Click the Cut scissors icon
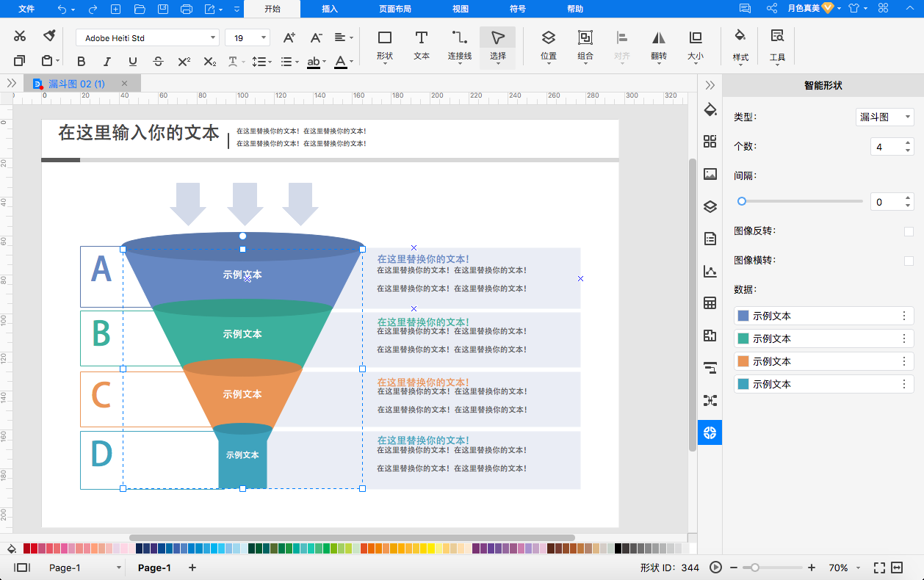924x580 pixels. point(20,36)
